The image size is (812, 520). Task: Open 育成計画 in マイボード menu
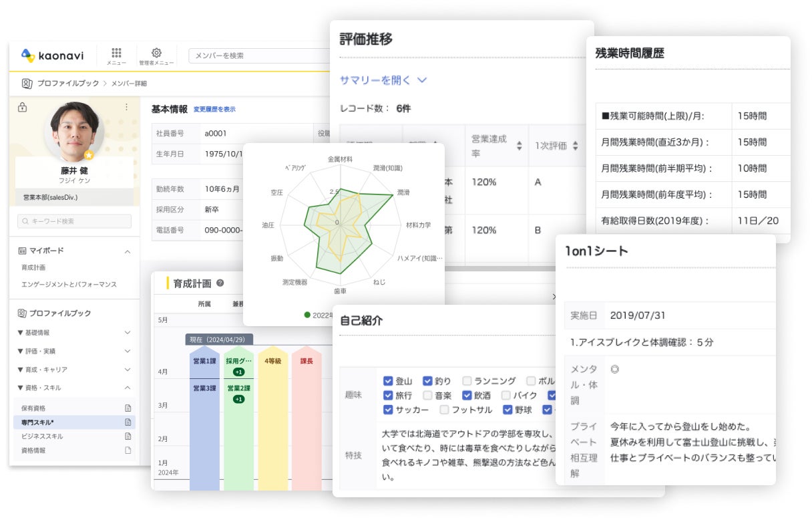coord(33,267)
